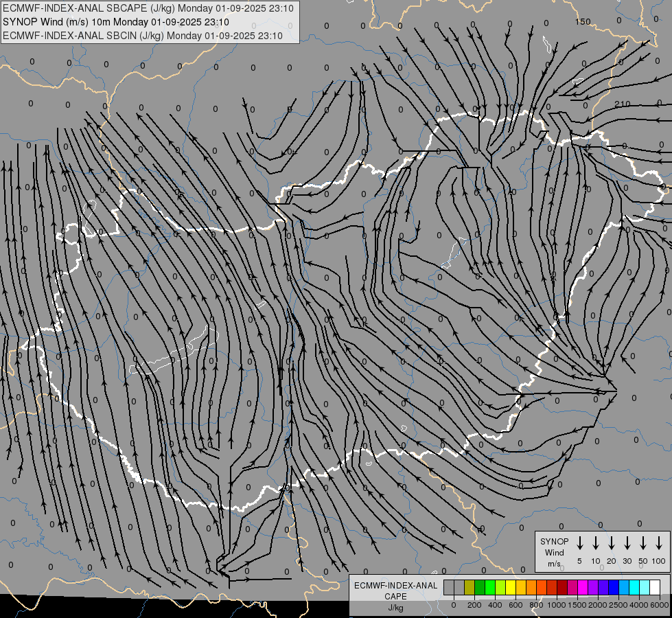Pick the bright cyan CAPE legend swatch

click(634, 588)
